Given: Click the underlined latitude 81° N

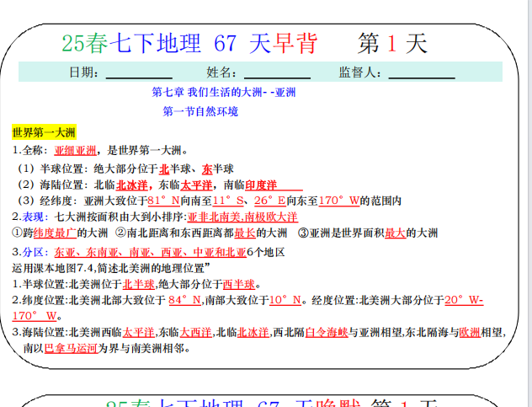Looking at the screenshot, I should 163,201.
